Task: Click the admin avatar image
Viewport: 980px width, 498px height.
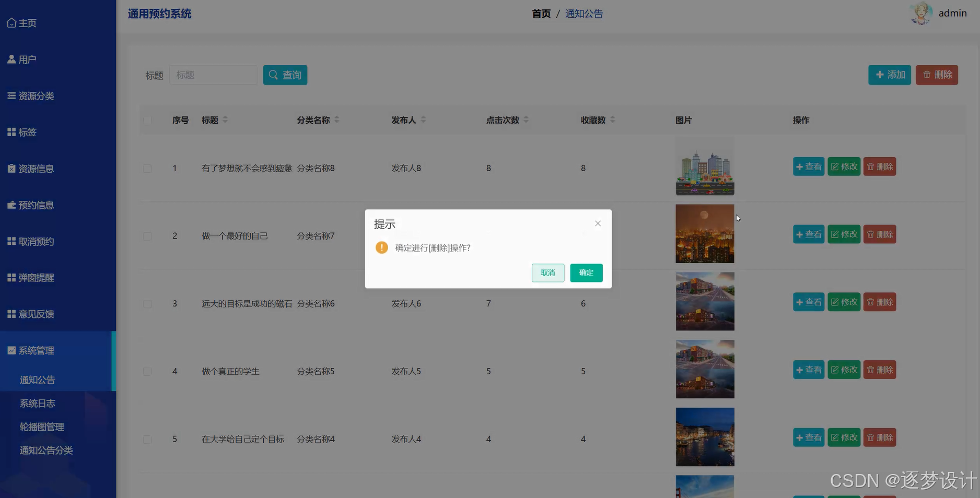Action: [921, 14]
